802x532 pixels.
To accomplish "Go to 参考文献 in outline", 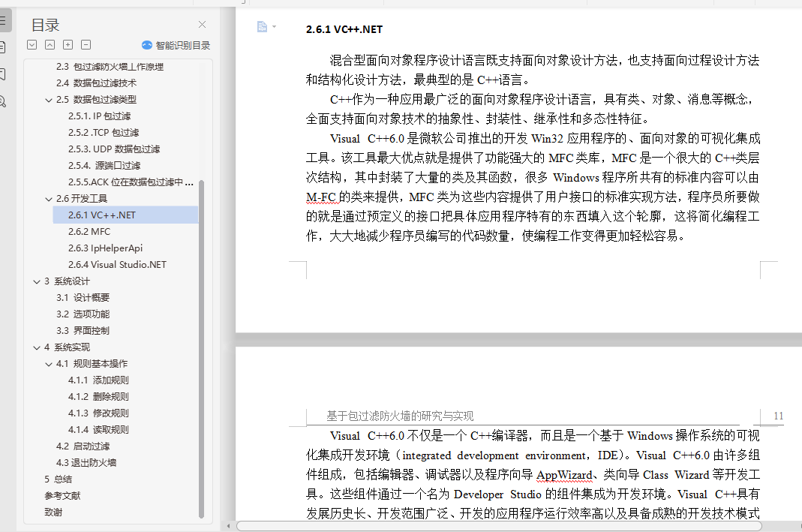I will point(62,496).
